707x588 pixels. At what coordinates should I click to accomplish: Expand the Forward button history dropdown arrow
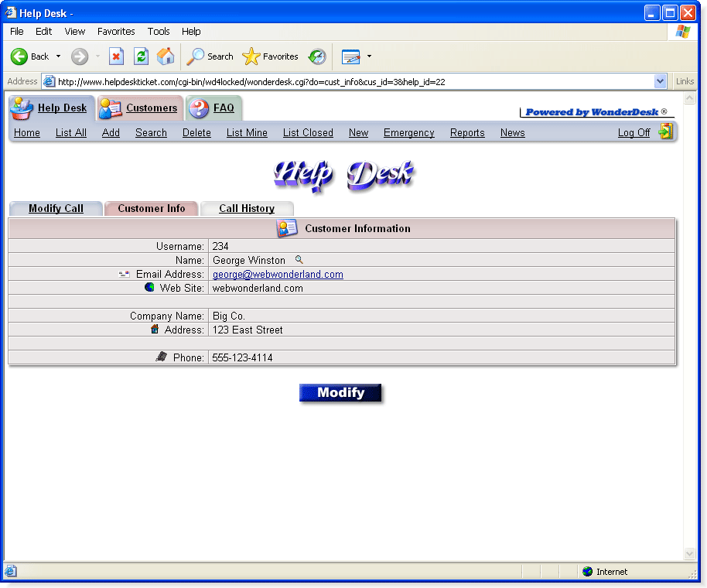pyautogui.click(x=97, y=56)
